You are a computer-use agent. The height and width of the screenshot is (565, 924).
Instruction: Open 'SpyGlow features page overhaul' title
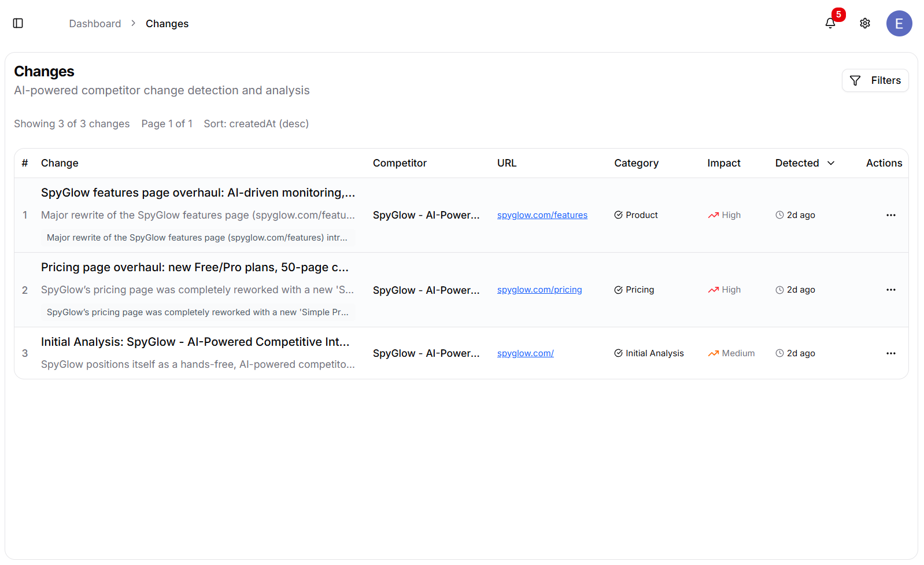tap(198, 193)
